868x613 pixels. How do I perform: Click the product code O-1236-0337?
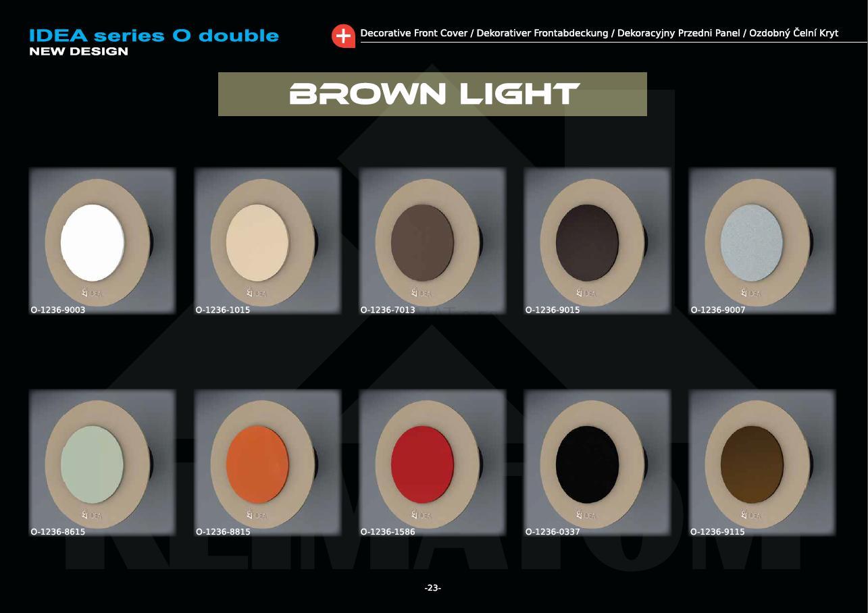[x=553, y=532]
